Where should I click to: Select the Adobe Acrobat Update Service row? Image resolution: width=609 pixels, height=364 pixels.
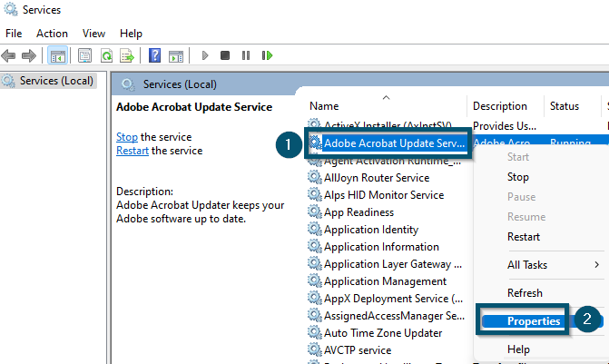tap(394, 143)
